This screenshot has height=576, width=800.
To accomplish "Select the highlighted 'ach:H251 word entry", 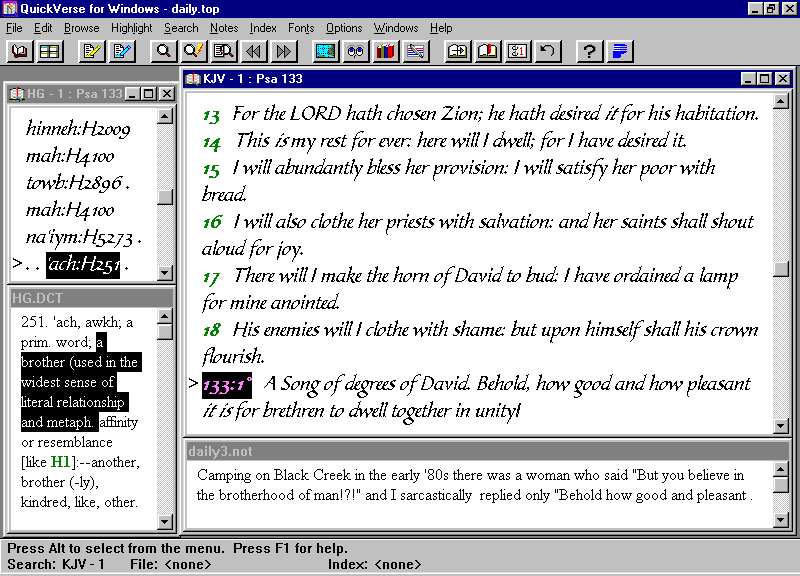I will point(83,265).
